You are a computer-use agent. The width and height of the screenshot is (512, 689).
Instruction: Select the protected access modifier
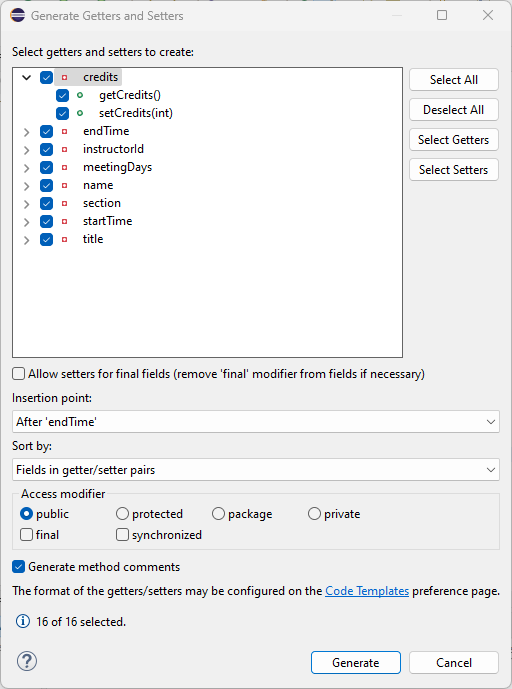[x=122, y=514]
